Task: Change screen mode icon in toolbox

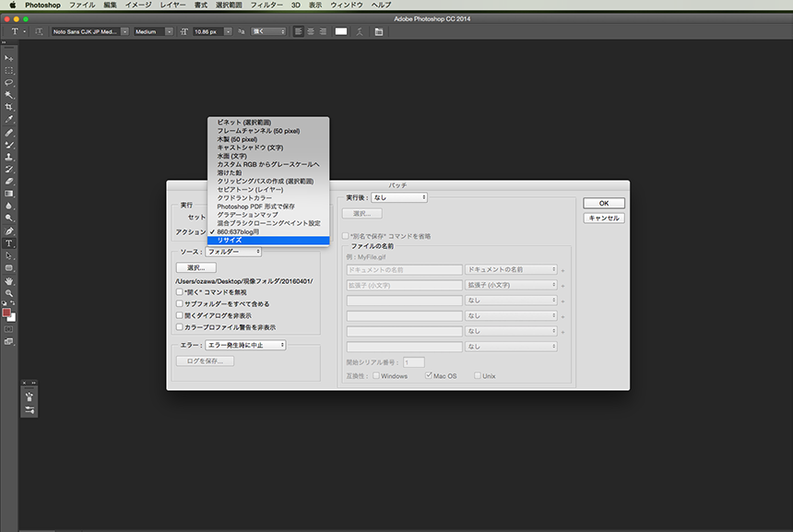Action: [x=9, y=341]
